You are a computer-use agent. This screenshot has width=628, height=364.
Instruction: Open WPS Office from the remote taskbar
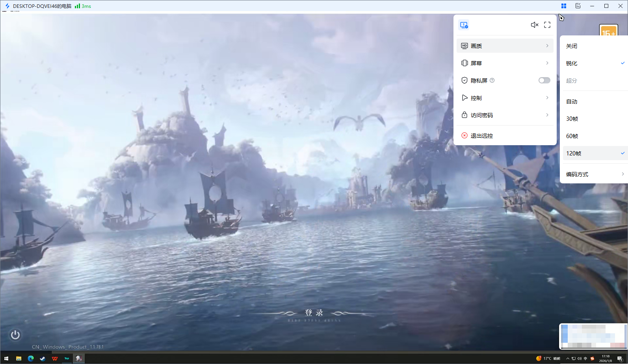coord(55,358)
